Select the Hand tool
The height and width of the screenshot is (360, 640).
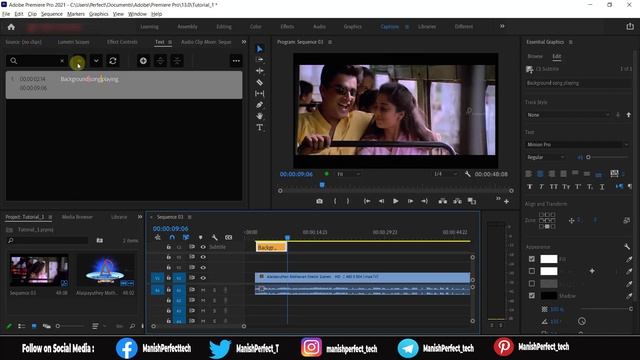point(259,116)
